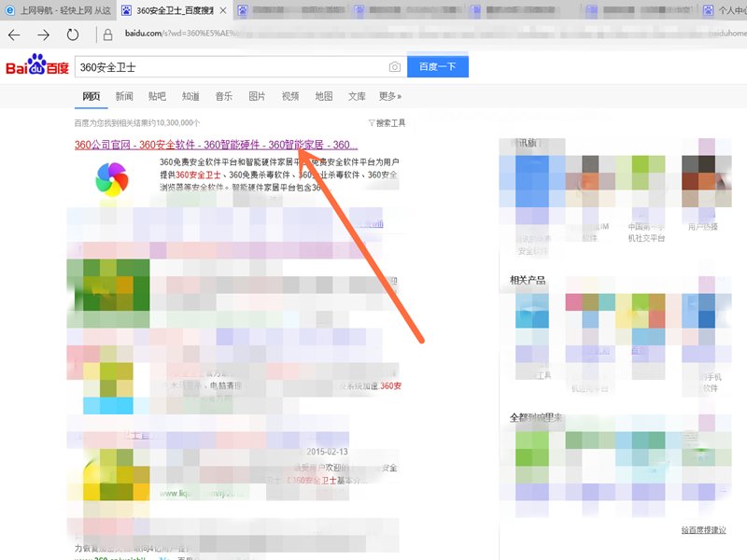Open image search via the camera icon

(395, 66)
